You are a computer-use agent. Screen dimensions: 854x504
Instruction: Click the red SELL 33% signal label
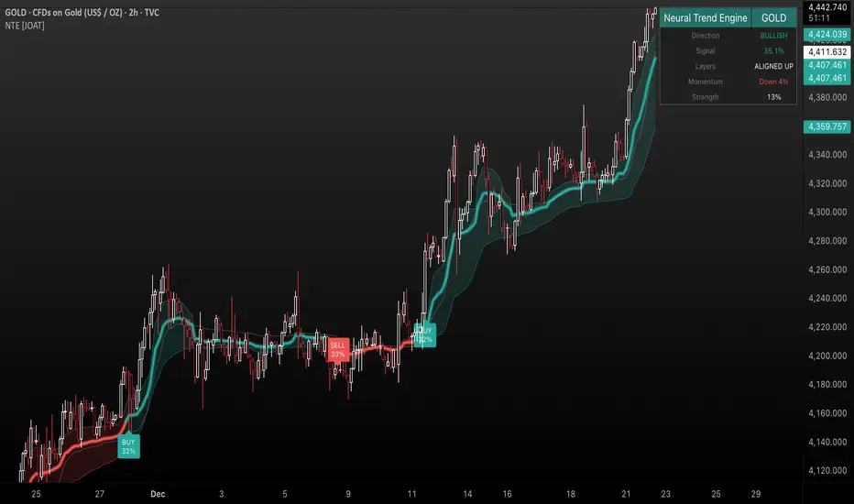[x=338, y=349]
